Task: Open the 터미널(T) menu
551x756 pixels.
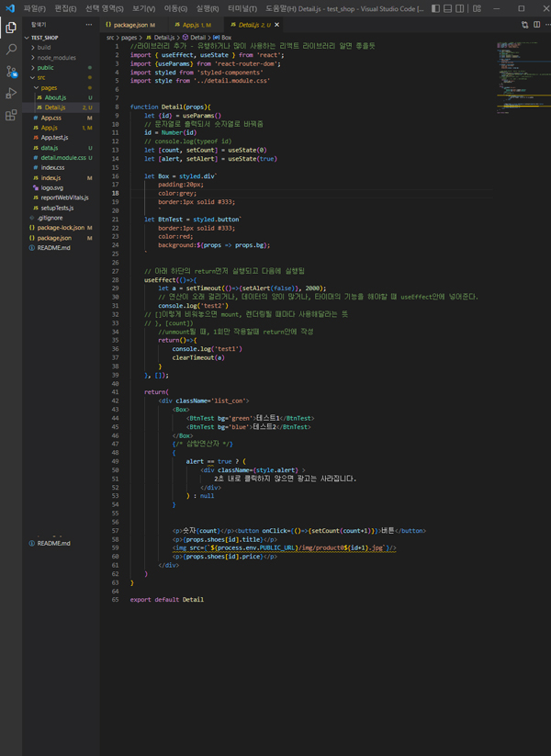Action: click(x=242, y=8)
